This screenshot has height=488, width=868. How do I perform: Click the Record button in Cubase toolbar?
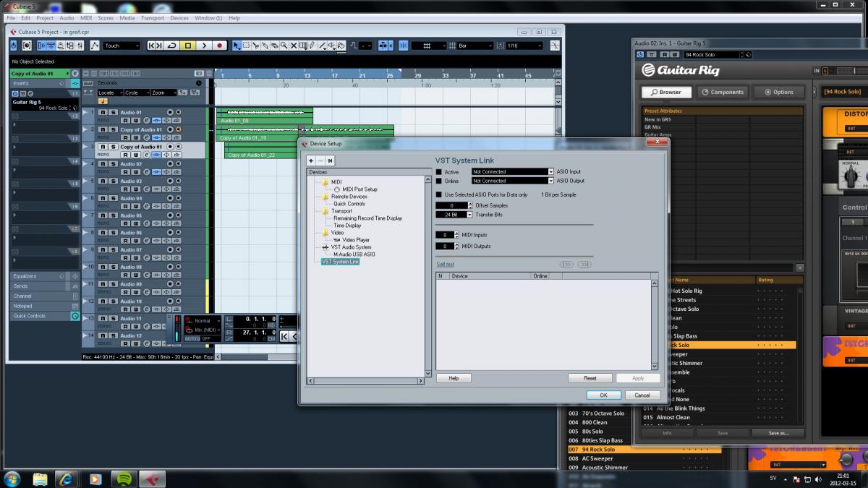tap(219, 46)
